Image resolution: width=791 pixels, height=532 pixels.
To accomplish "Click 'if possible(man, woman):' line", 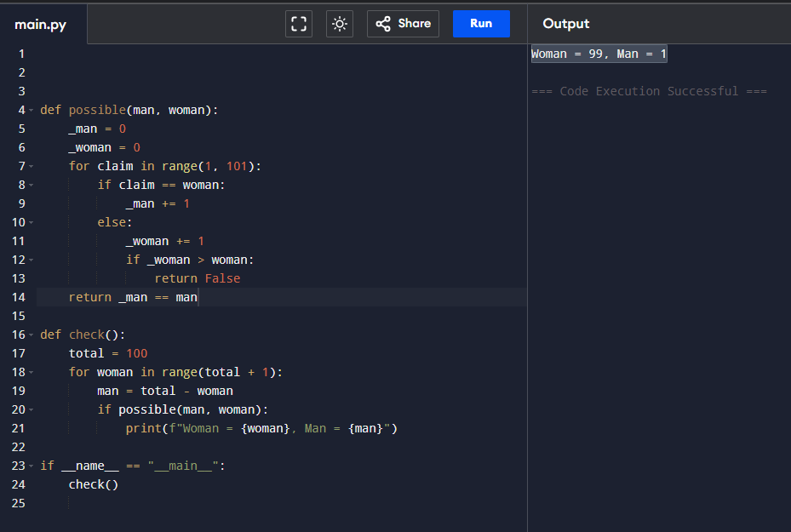I will pyautogui.click(x=182, y=409).
